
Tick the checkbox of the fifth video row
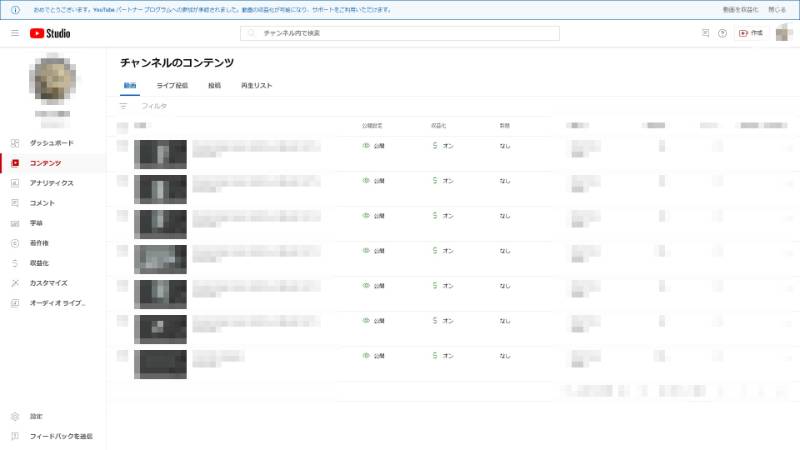pos(122,286)
